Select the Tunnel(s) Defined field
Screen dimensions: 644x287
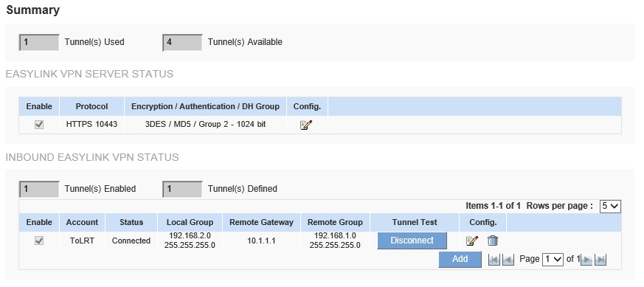(182, 190)
